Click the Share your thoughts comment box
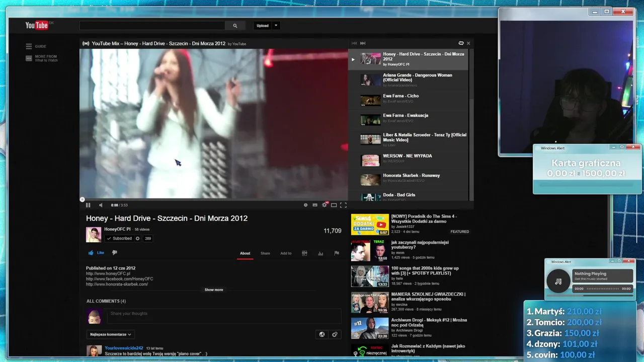 [223, 315]
